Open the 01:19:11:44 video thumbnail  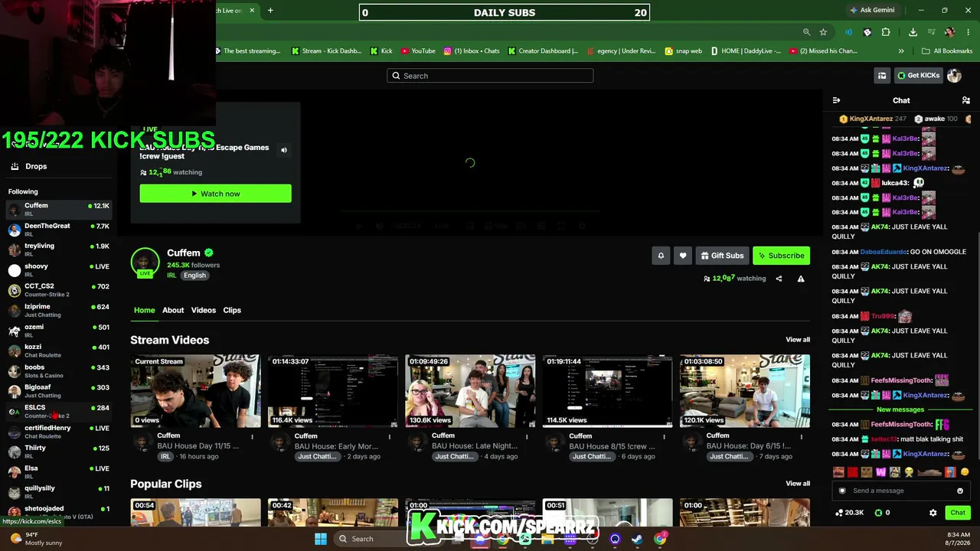click(608, 391)
